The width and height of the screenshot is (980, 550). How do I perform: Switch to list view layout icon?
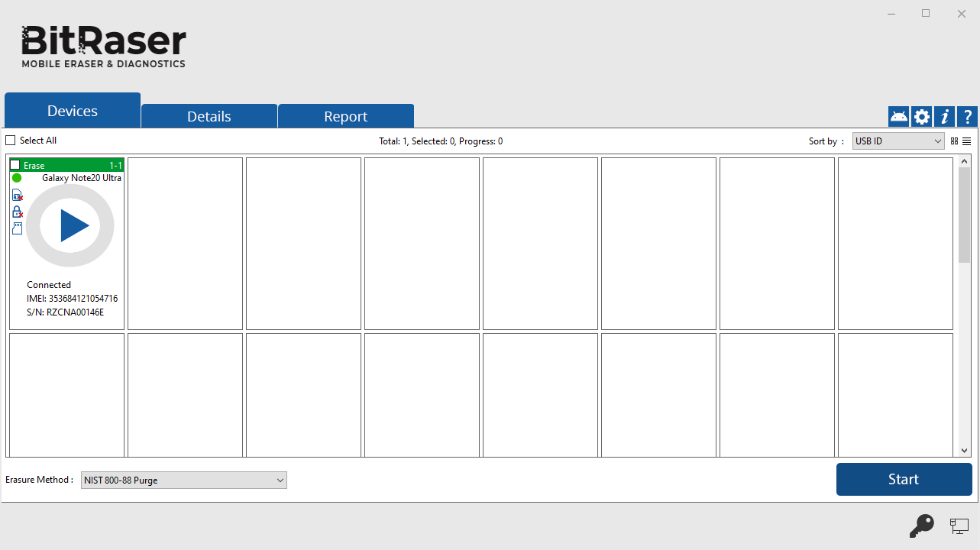[x=966, y=141]
